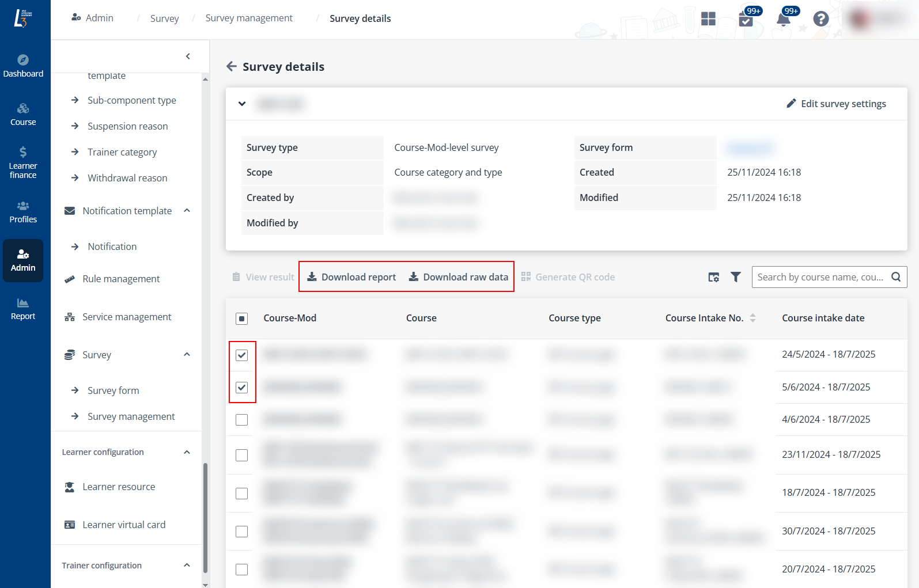The height and width of the screenshot is (588, 919).
Task: Click the back arrow beside Survey details
Action: click(x=232, y=67)
